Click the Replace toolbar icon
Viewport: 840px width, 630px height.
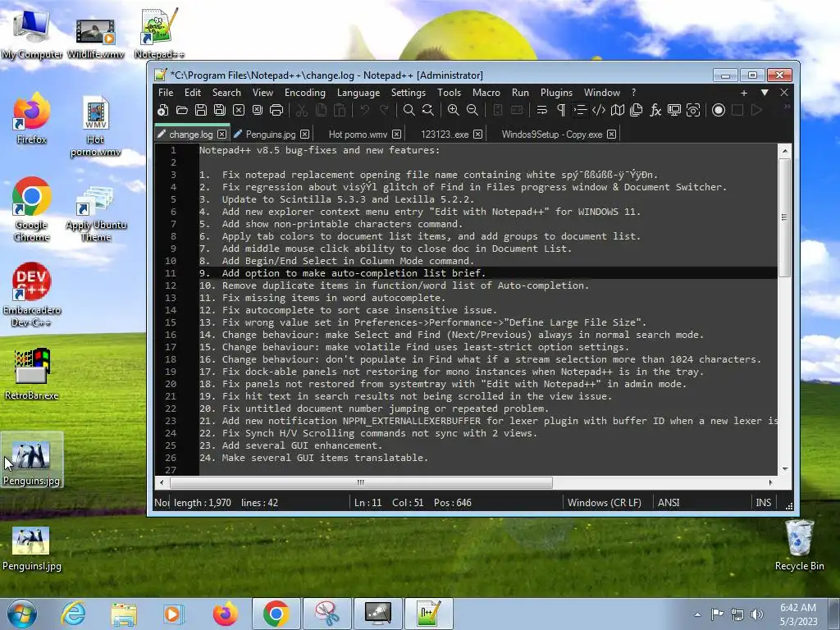coord(428,111)
